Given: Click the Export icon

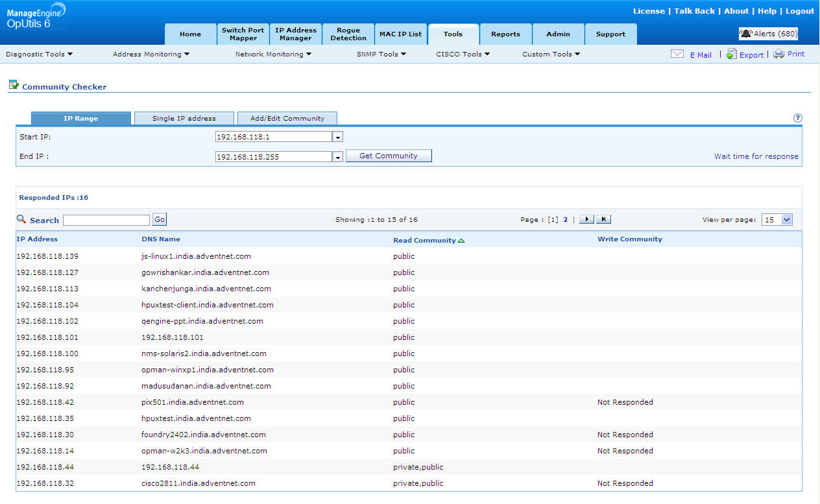Looking at the screenshot, I should point(731,54).
